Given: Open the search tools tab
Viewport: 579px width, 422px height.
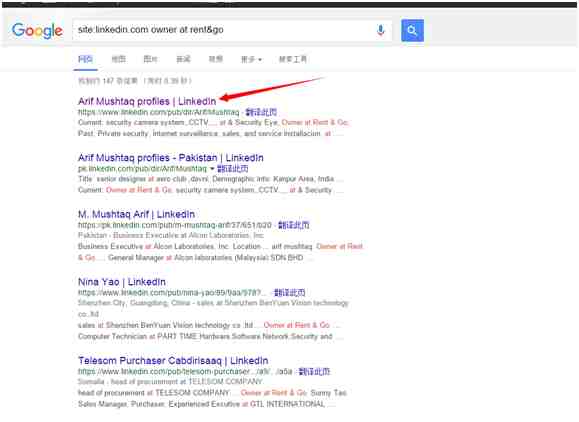Looking at the screenshot, I should tap(293, 59).
